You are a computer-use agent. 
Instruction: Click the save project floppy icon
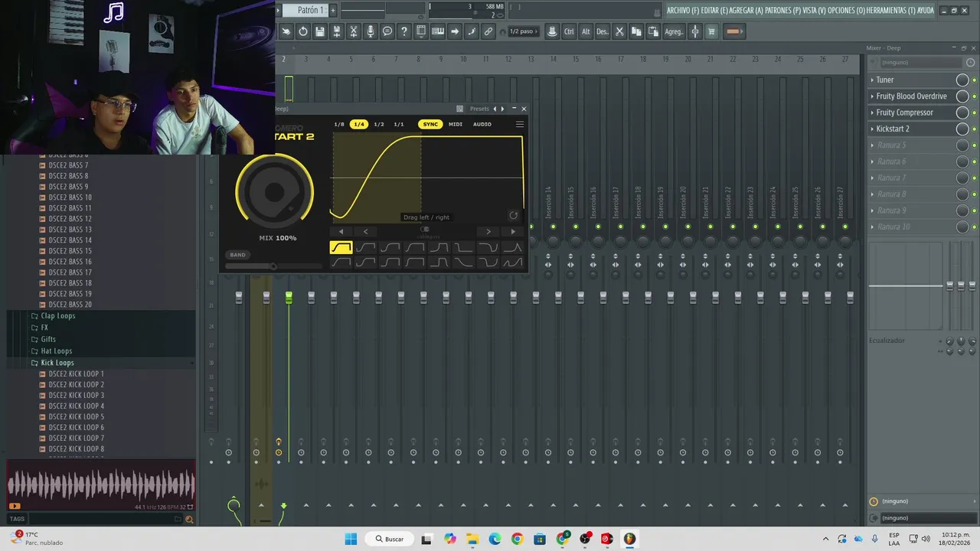click(320, 31)
